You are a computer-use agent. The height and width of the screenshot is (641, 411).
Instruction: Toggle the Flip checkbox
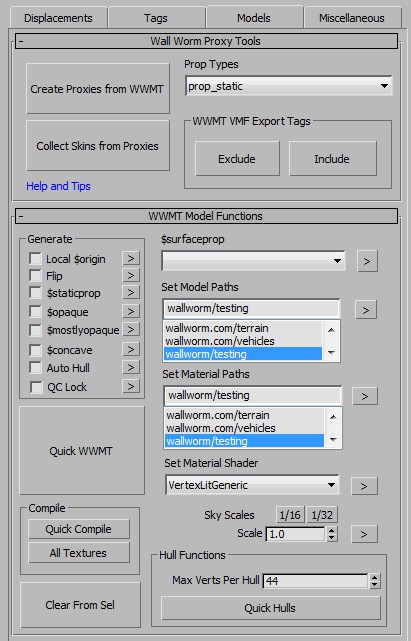point(36,276)
